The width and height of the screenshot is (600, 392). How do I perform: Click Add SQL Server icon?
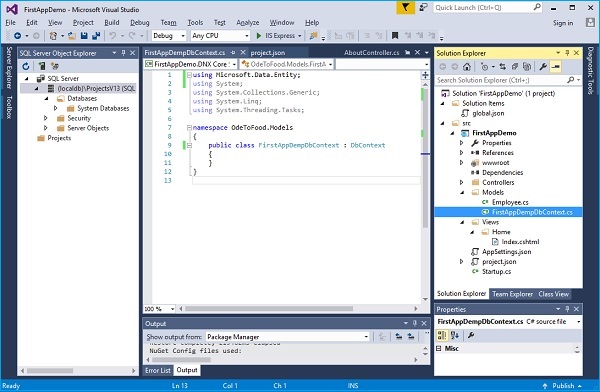pos(42,66)
